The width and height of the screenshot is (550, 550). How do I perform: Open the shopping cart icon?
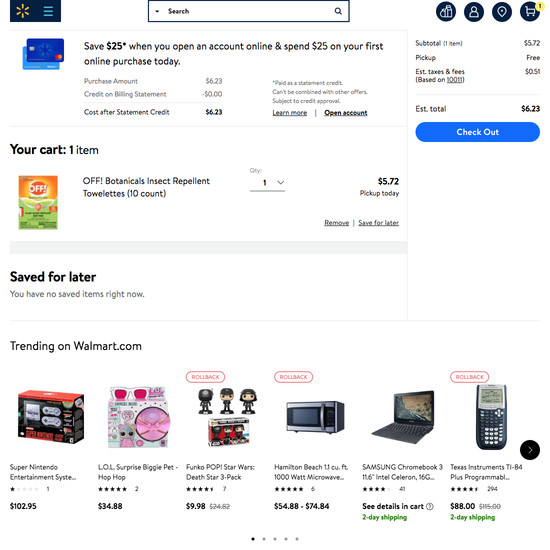[x=530, y=12]
